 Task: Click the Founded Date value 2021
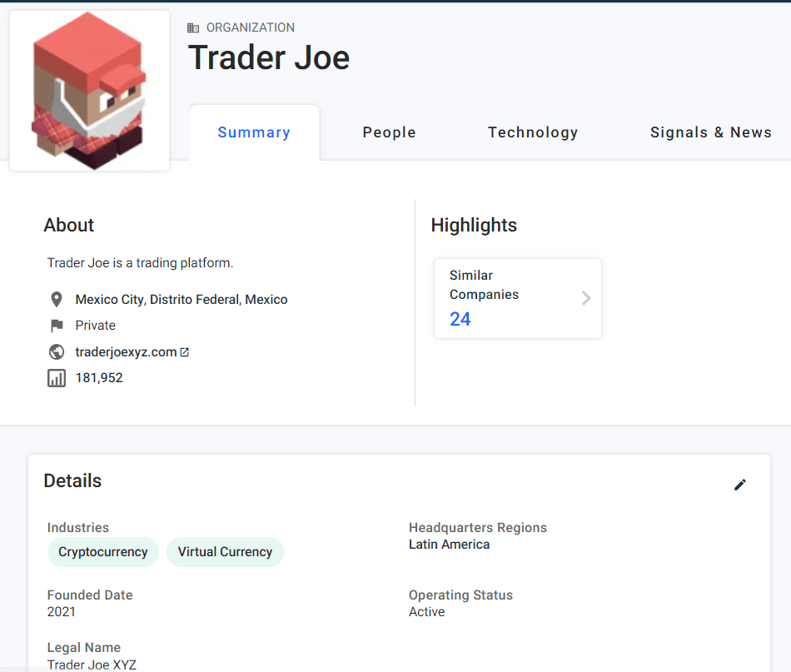[61, 612]
